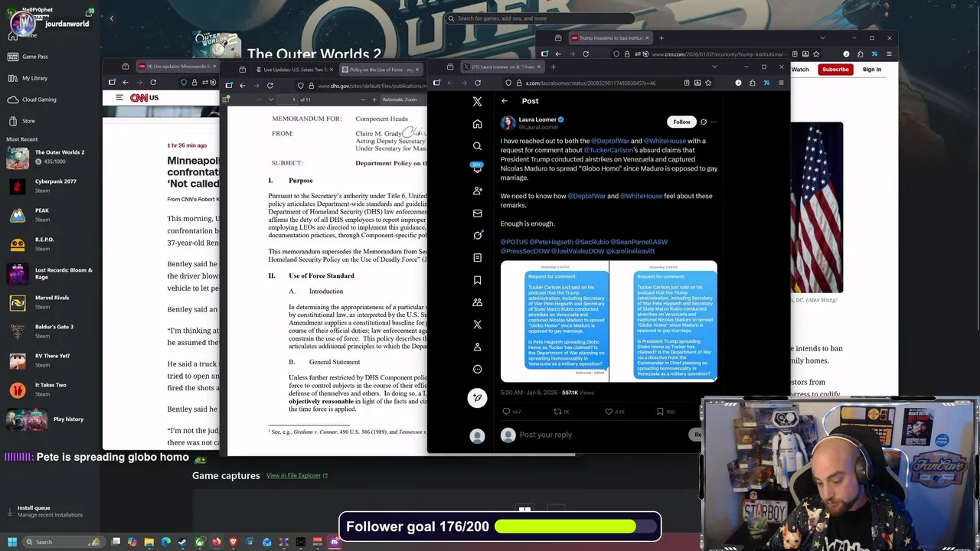Click CNN logo in left window
Image resolution: width=980 pixels, height=551 pixels.
pos(139,97)
